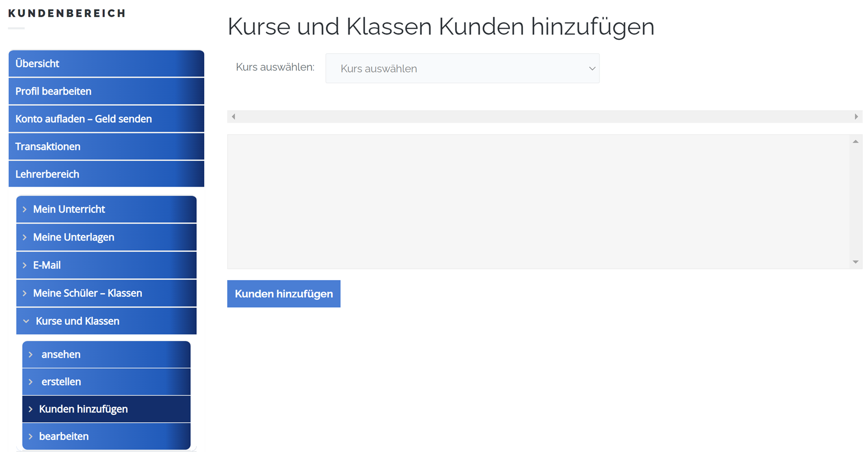
Task: Click the chevron next to E-Mail
Action: 24,265
